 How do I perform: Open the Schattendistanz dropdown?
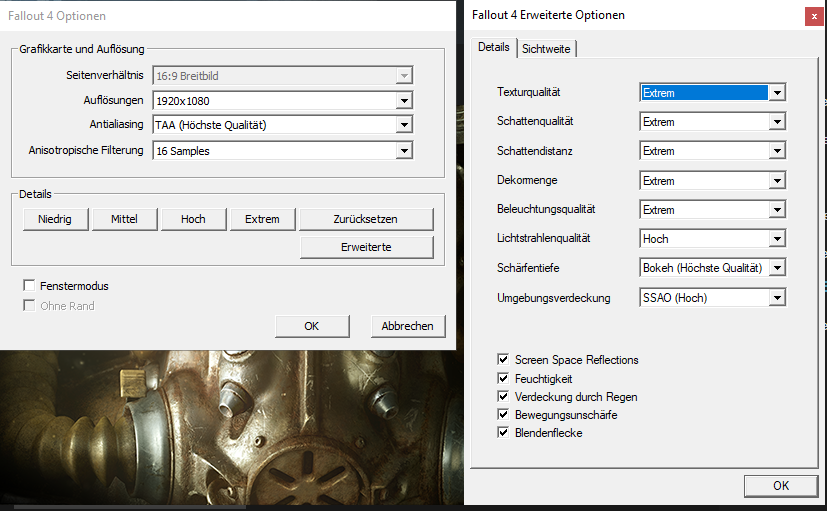tap(713, 151)
